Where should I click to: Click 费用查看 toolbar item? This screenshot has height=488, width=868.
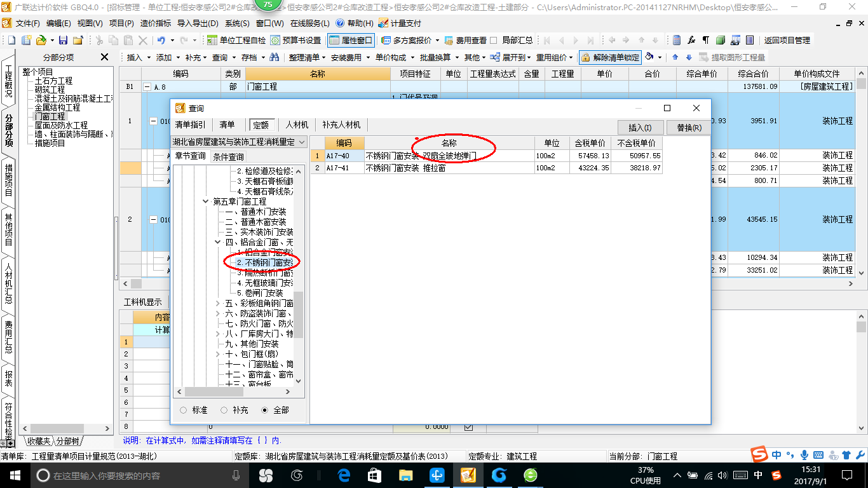466,40
